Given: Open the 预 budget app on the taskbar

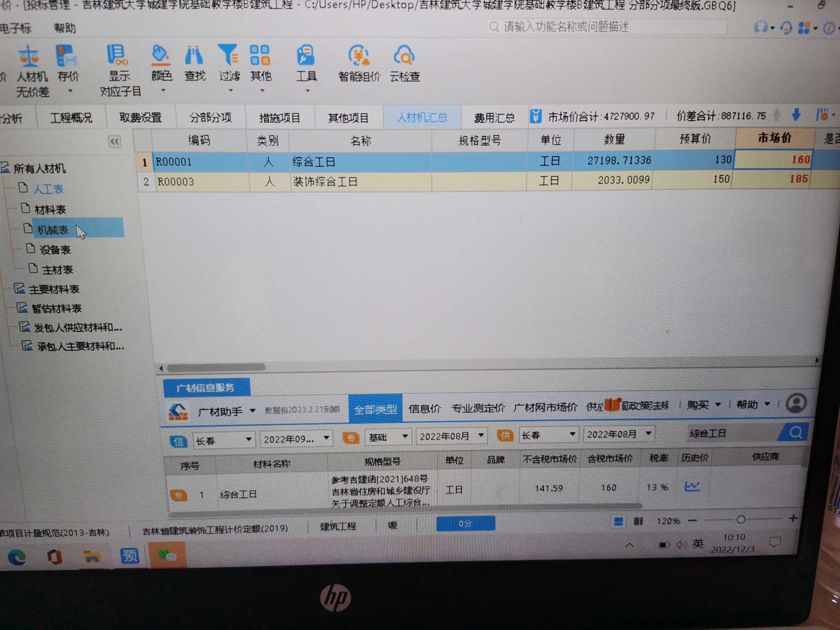Looking at the screenshot, I should pyautogui.click(x=129, y=556).
